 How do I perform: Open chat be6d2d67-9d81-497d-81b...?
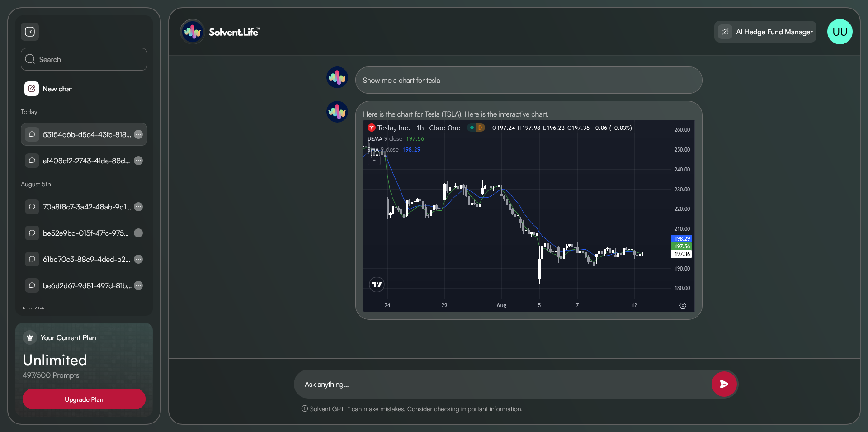[x=84, y=285]
